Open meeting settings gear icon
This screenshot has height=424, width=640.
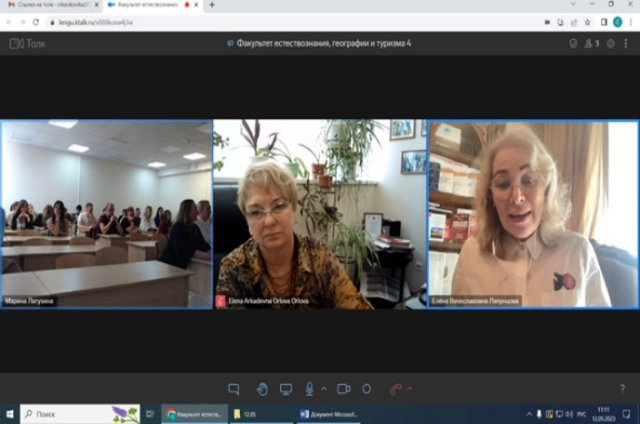click(x=611, y=44)
